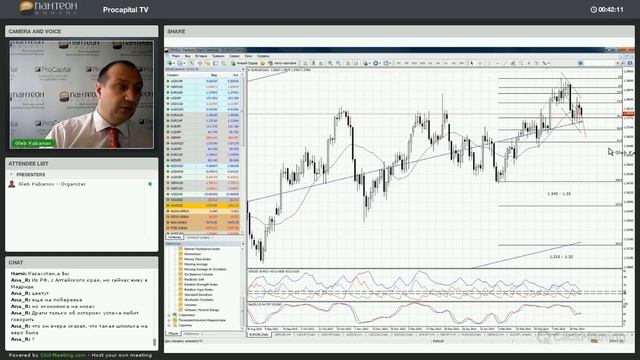The image size is (640, 360).
Task: Open the Вставка menu
Action: click(201, 56)
